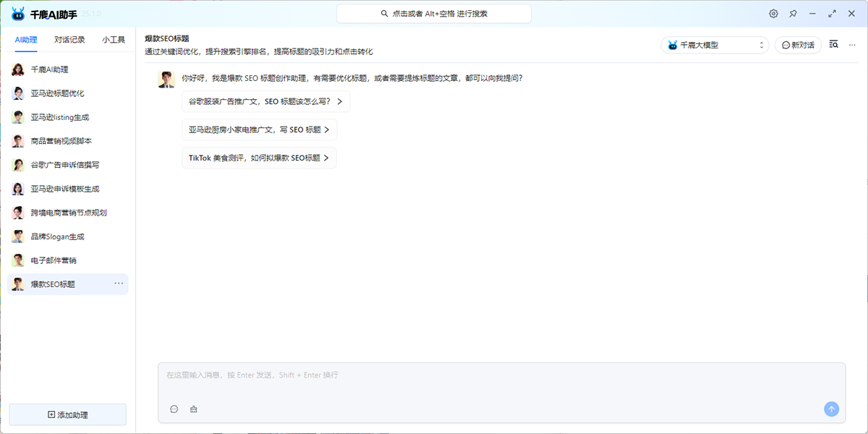The image size is (868, 434).
Task: Expand options for 爆款SEO标题 assistant
Action: [118, 284]
